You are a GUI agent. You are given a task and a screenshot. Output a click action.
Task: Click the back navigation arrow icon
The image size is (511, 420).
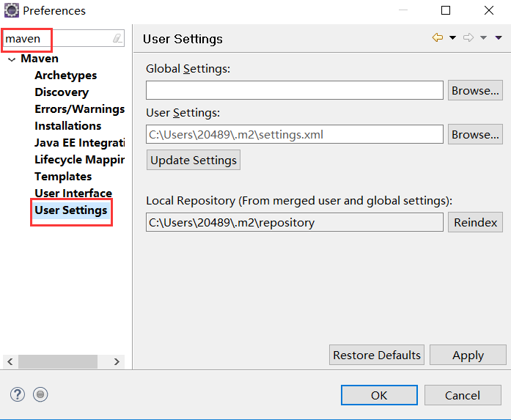click(x=438, y=38)
